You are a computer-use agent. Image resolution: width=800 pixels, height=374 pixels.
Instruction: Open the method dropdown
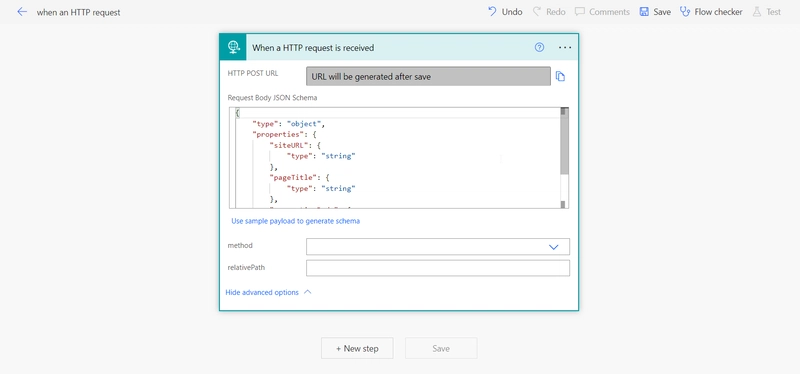point(438,246)
